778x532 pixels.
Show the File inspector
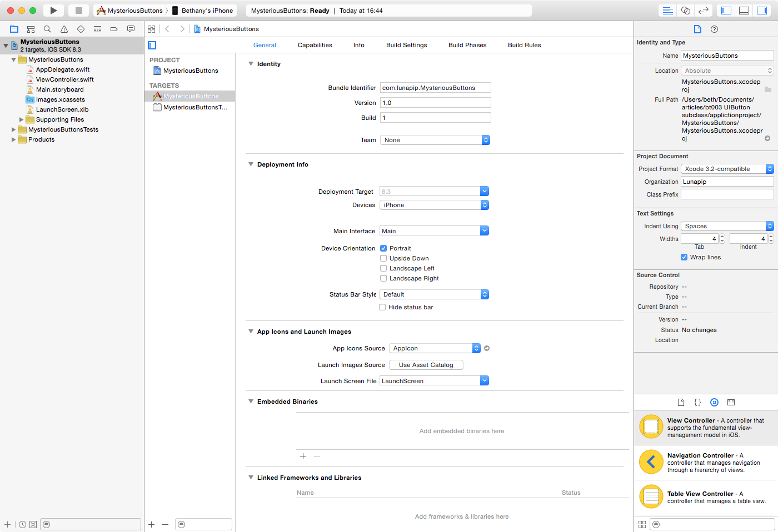pos(697,29)
